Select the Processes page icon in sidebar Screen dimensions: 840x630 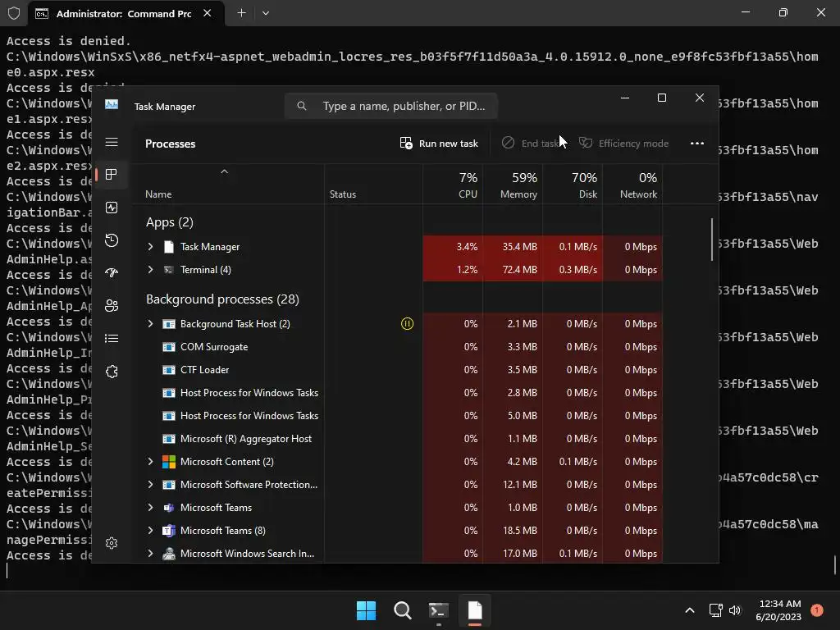(x=112, y=174)
